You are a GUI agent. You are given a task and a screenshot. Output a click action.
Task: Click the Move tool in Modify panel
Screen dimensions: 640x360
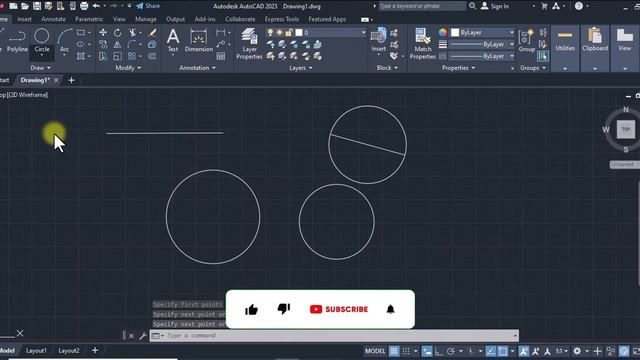click(103, 33)
